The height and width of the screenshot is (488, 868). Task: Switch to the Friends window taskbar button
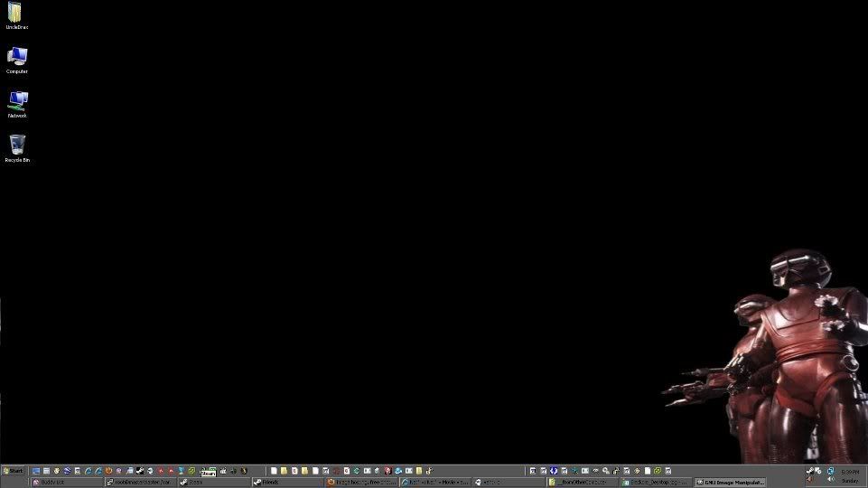pyautogui.click(x=288, y=483)
